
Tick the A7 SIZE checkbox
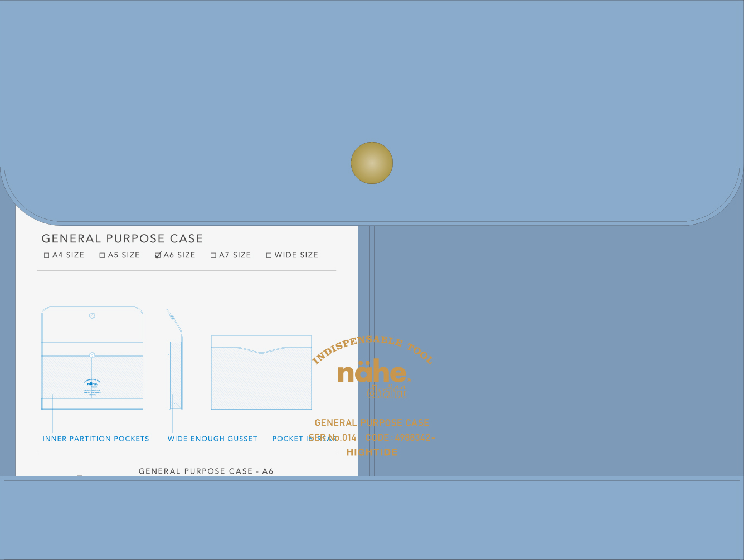(x=213, y=255)
